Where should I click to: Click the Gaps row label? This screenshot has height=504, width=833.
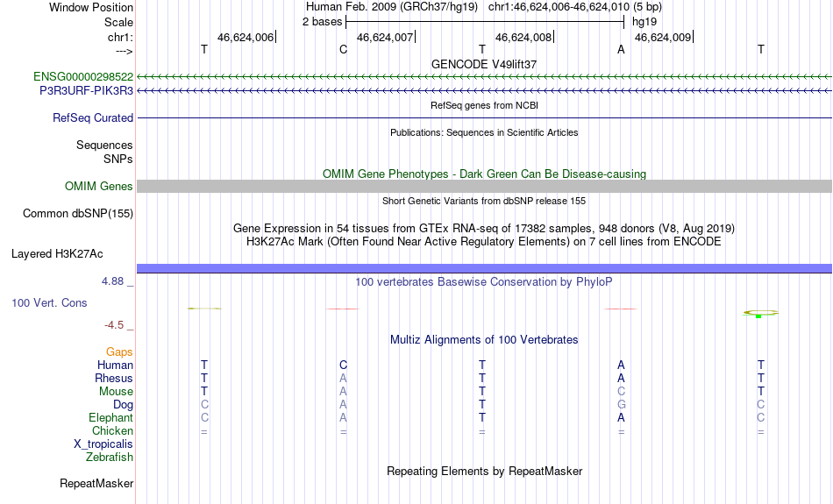pyautogui.click(x=119, y=352)
